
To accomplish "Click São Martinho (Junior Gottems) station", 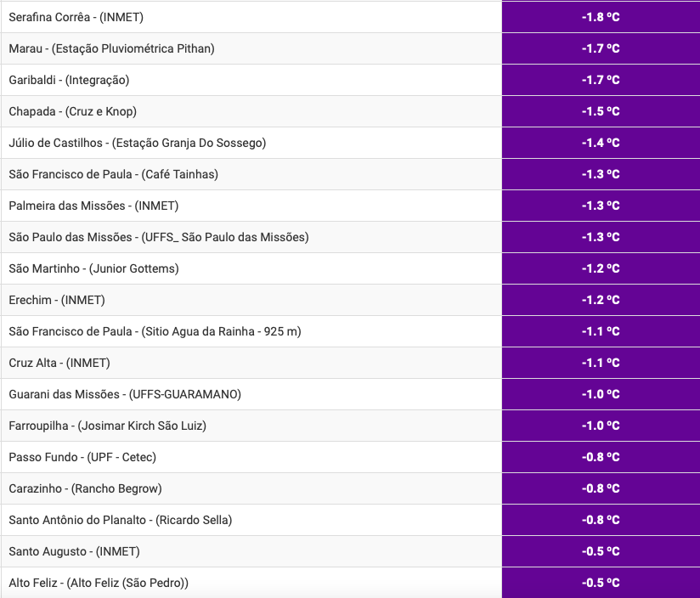I will pos(93,268).
